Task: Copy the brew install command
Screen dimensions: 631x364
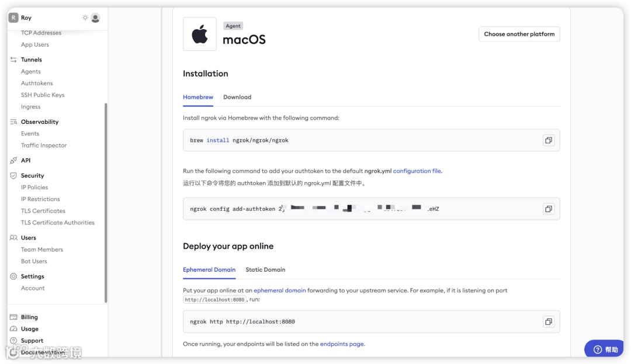Action: [548, 140]
